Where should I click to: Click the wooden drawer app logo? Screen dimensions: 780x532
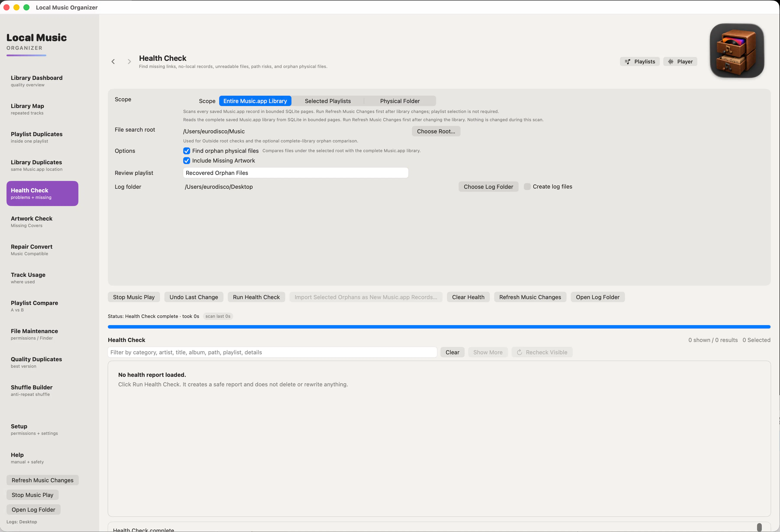pos(737,51)
